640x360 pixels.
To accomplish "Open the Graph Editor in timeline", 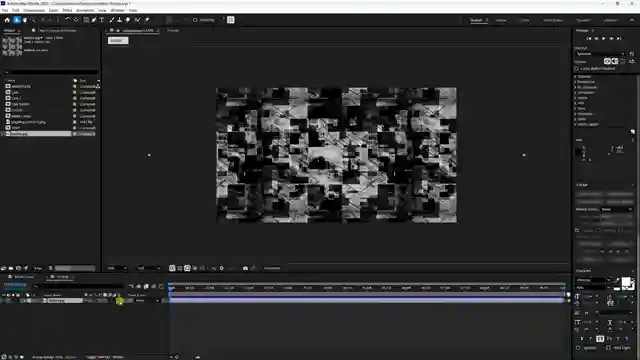I will [162, 287].
